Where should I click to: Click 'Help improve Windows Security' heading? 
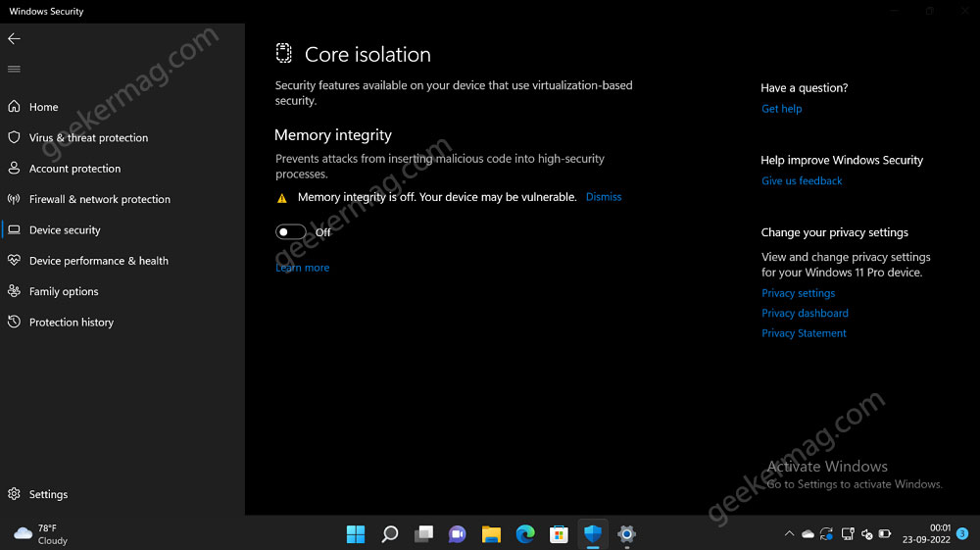click(x=842, y=160)
